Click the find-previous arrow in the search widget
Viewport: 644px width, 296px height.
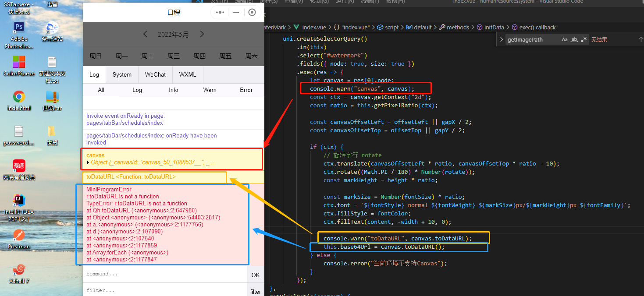[640, 39]
